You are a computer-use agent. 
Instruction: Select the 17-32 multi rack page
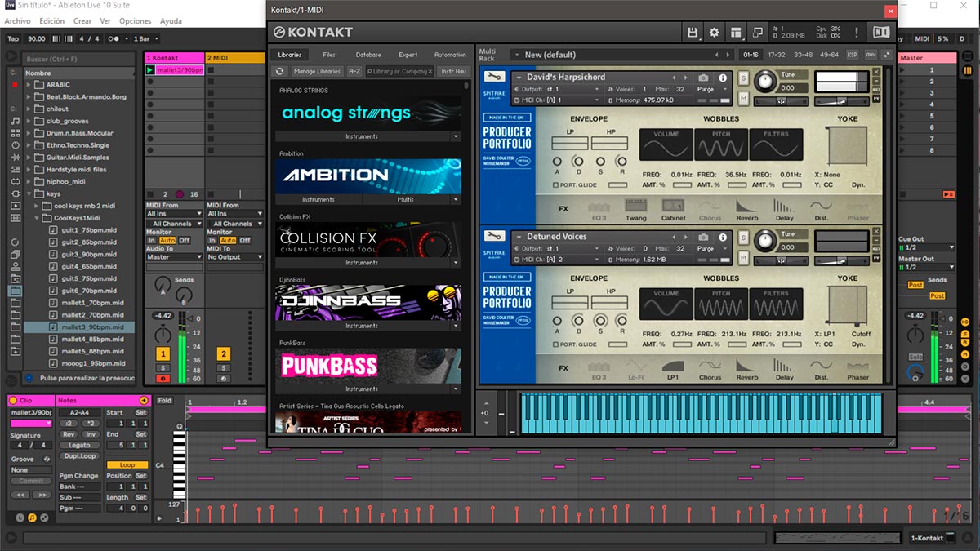click(x=777, y=55)
